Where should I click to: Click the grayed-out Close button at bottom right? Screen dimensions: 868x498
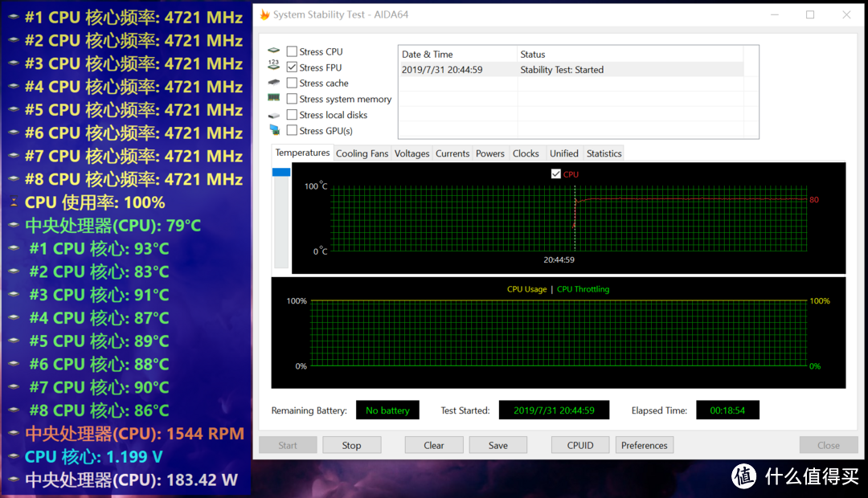click(x=829, y=445)
